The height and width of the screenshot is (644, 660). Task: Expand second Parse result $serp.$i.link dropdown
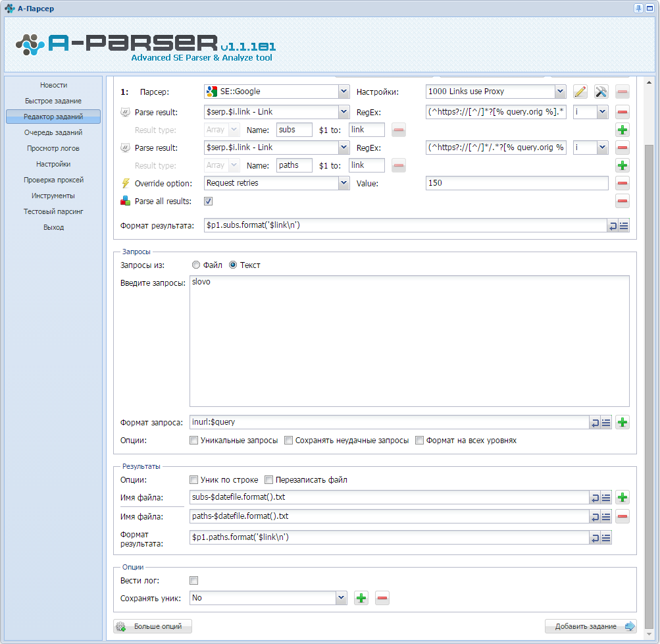tap(344, 148)
